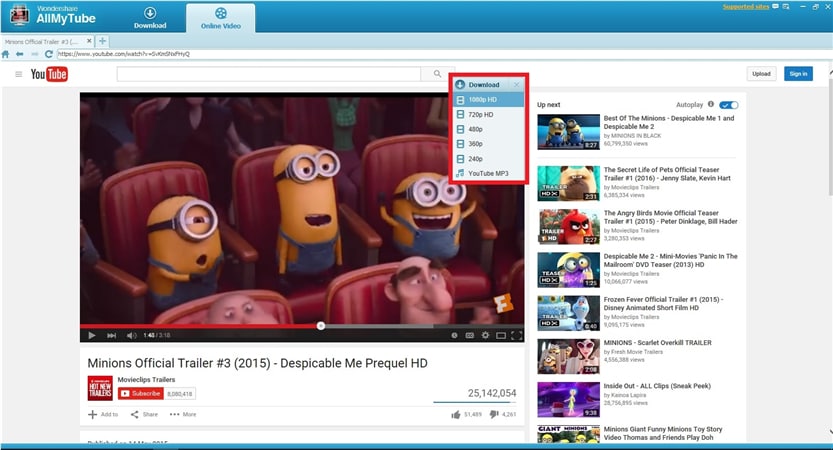Click the Autoplay info icon
Image resolution: width=833 pixels, height=450 pixels.
point(711,104)
